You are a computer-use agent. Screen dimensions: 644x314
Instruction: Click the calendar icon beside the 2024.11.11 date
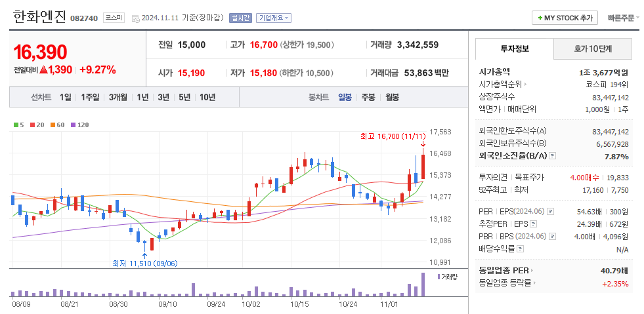point(135,18)
